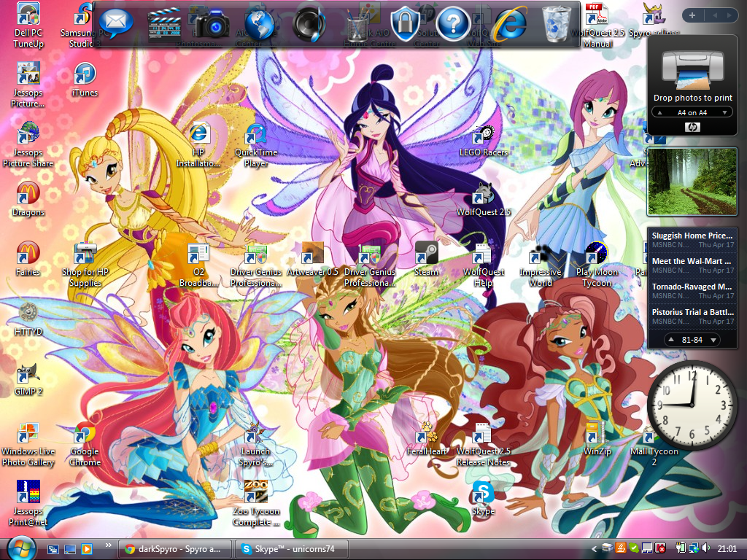Launch the iTunes desktop shortcut
This screenshot has height=560, width=747.
click(85, 80)
